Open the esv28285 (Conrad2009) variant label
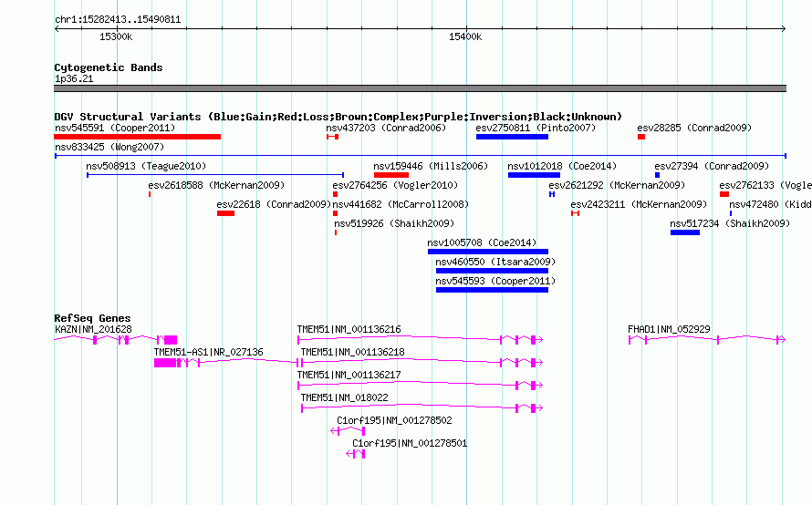The height and width of the screenshot is (505, 812). coord(694,128)
